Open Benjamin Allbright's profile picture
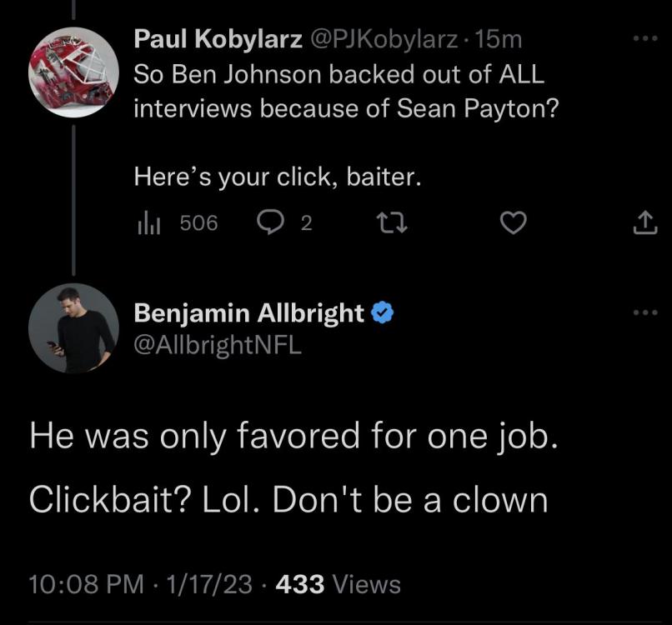The image size is (672, 625). (x=73, y=327)
